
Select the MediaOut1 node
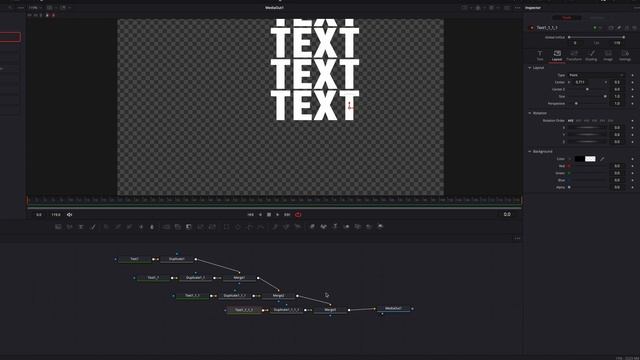click(393, 309)
